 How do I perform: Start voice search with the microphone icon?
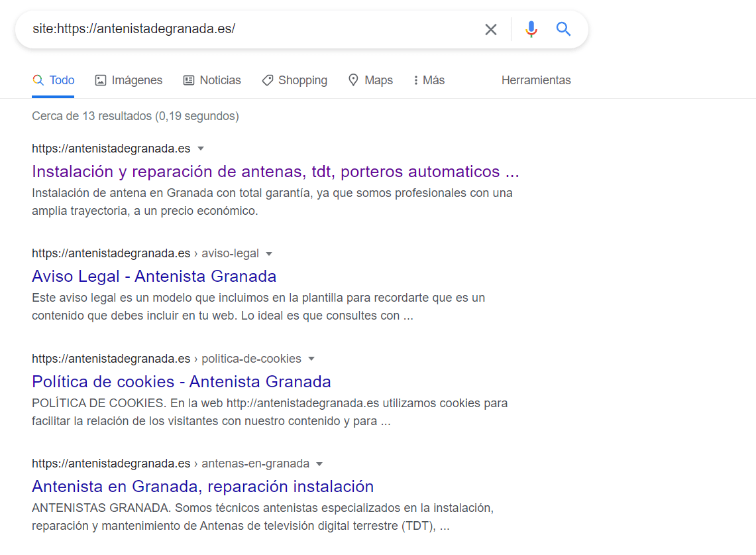pos(531,29)
